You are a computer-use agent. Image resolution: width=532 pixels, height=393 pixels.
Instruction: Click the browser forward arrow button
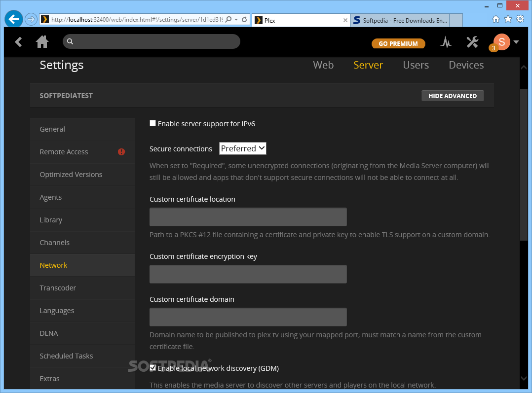(31, 19)
